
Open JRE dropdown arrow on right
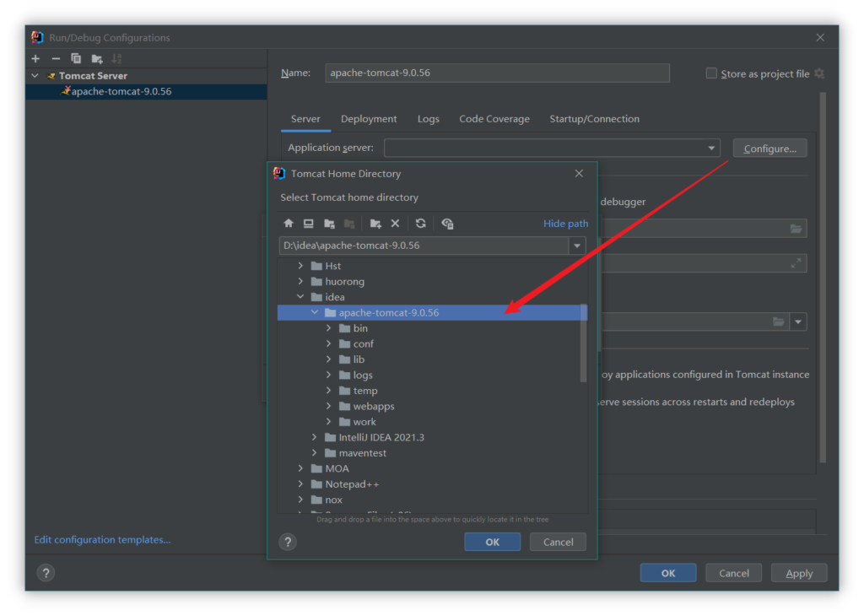[x=798, y=322]
